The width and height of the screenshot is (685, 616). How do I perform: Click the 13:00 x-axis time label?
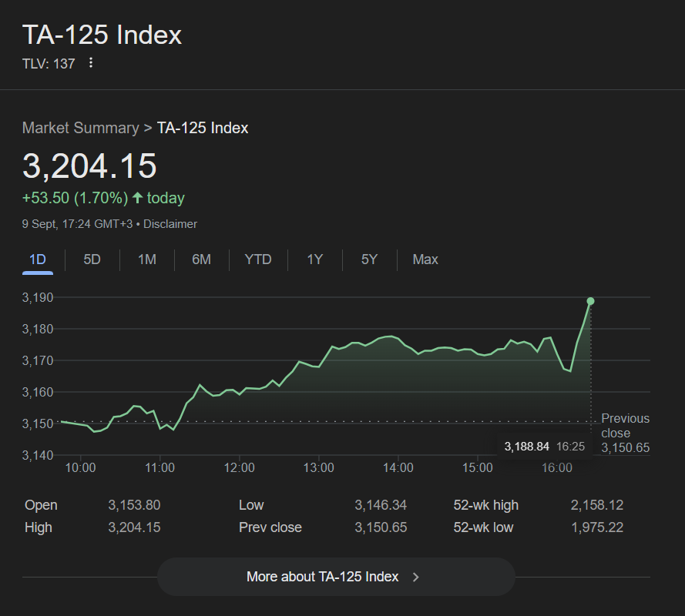(319, 467)
